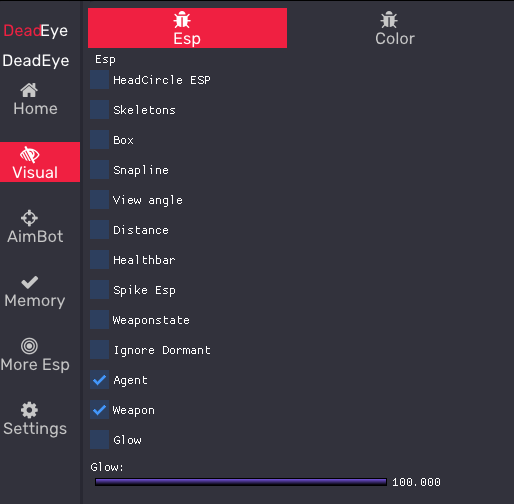
Task: Uncheck the Agent checkbox
Action: 99,380
